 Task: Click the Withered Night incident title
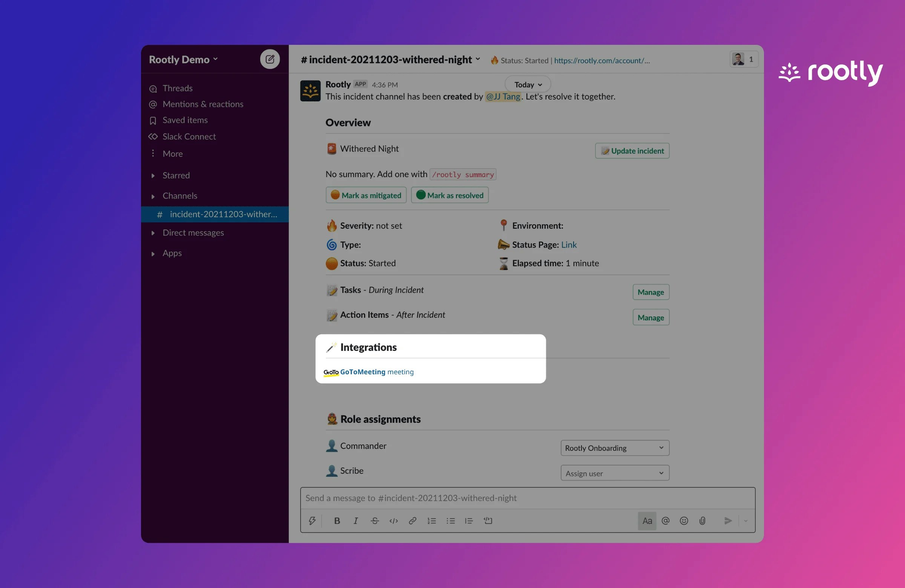(x=369, y=149)
